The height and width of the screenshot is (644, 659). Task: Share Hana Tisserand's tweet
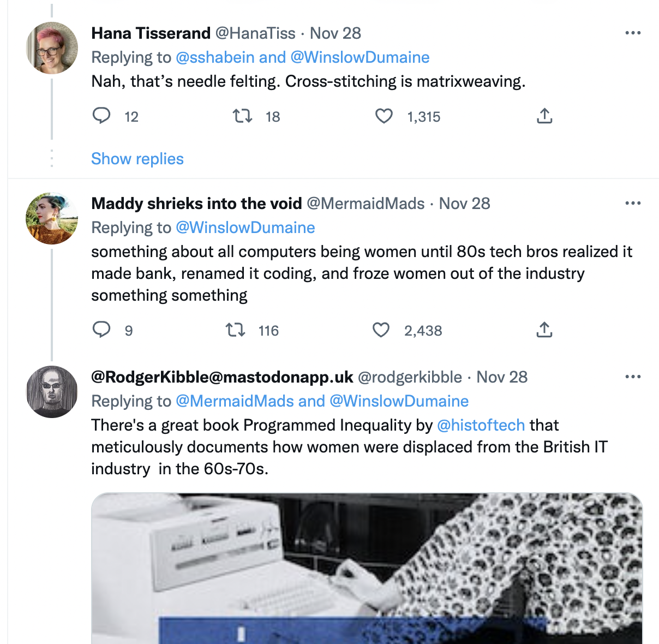[544, 116]
